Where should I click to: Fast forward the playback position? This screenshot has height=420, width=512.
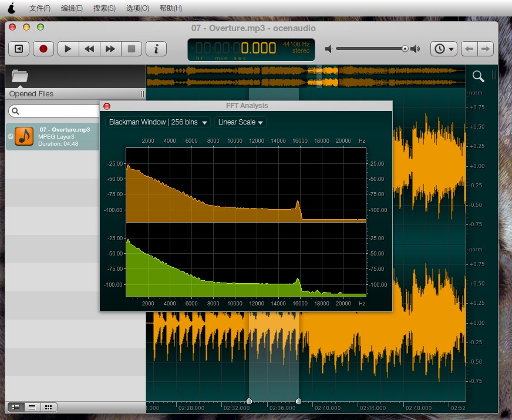pos(110,49)
